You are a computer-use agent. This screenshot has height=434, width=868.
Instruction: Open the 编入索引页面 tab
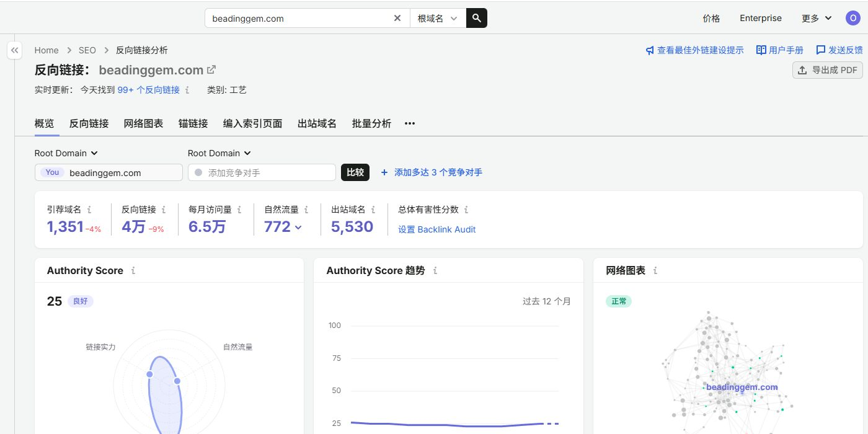click(253, 123)
